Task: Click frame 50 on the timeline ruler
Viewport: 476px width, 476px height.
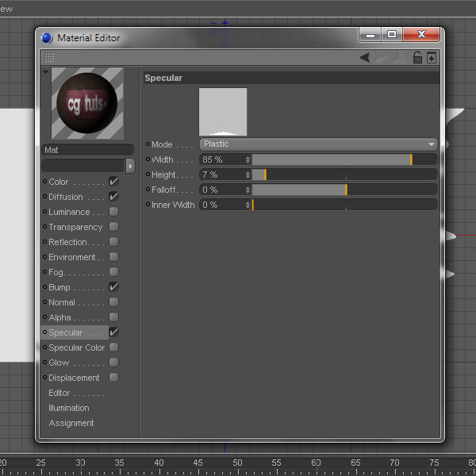Action: (x=237, y=463)
